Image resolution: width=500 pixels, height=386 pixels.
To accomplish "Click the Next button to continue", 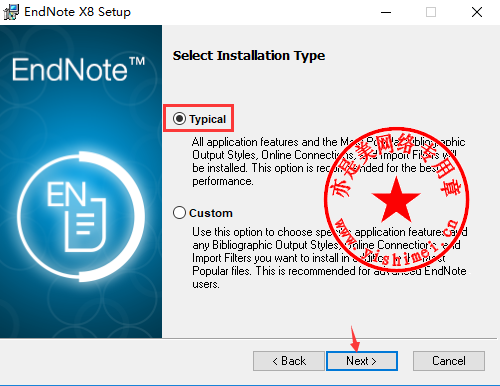I will [362, 361].
